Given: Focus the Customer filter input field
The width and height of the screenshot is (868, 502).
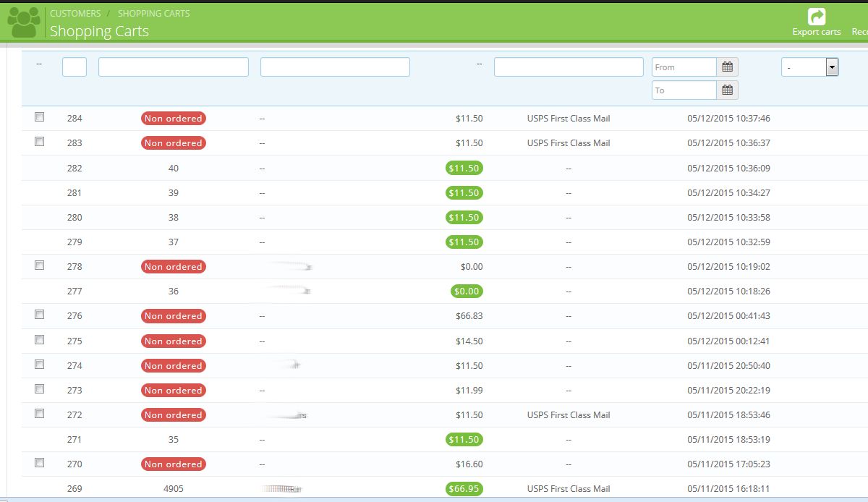Looking at the screenshot, I should click(335, 67).
